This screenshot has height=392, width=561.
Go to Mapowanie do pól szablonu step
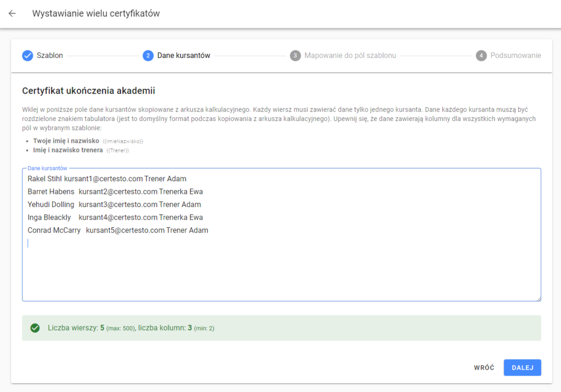[350, 55]
